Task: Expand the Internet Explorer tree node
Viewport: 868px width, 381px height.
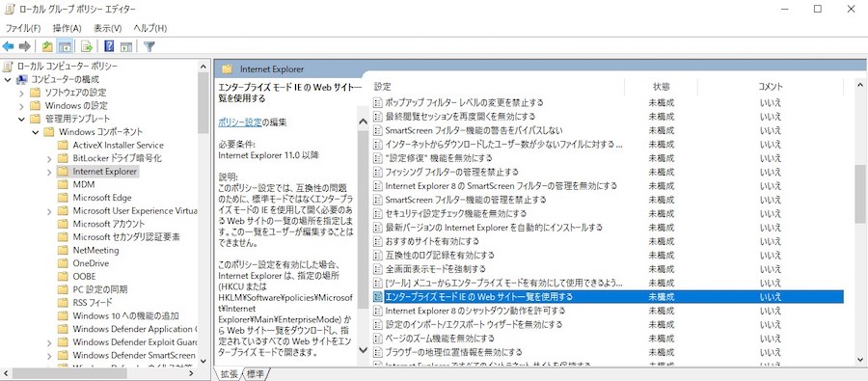Action: tap(49, 172)
